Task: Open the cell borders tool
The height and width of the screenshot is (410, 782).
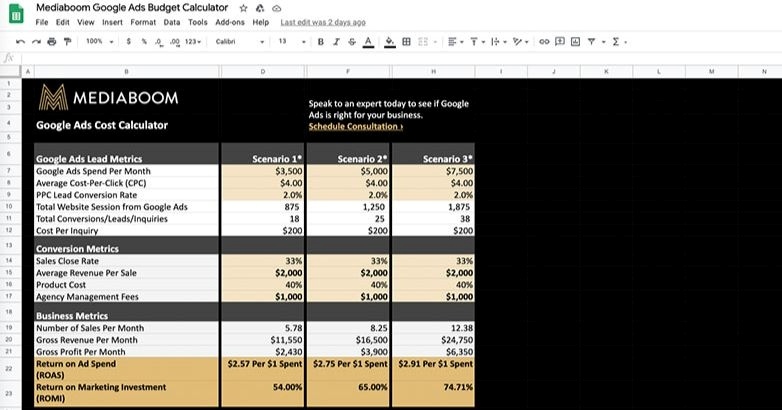Action: coord(406,42)
